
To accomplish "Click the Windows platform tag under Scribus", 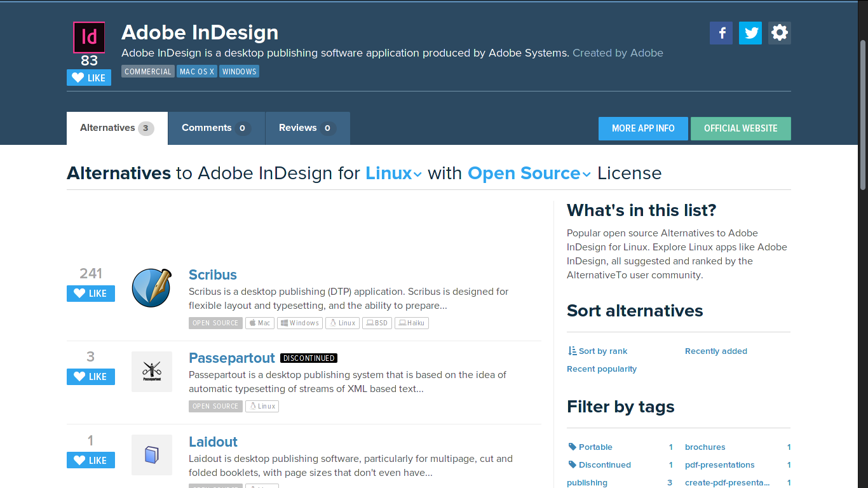I will (x=299, y=323).
